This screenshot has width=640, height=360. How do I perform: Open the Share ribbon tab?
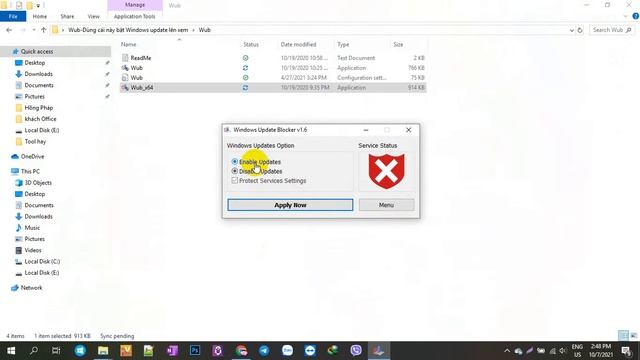pyautogui.click(x=67, y=16)
